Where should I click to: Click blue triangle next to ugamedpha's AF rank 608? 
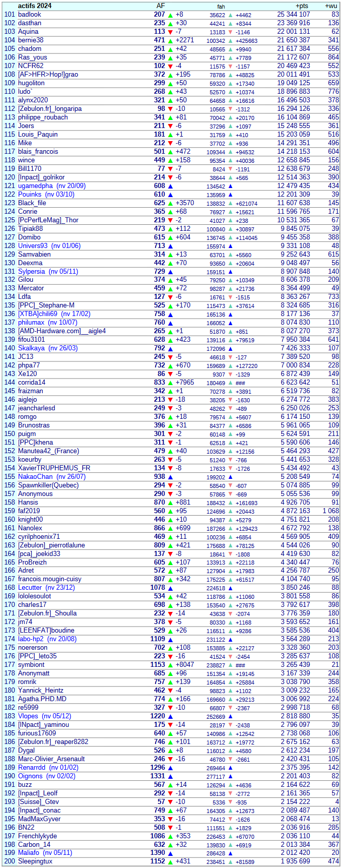[170, 186]
